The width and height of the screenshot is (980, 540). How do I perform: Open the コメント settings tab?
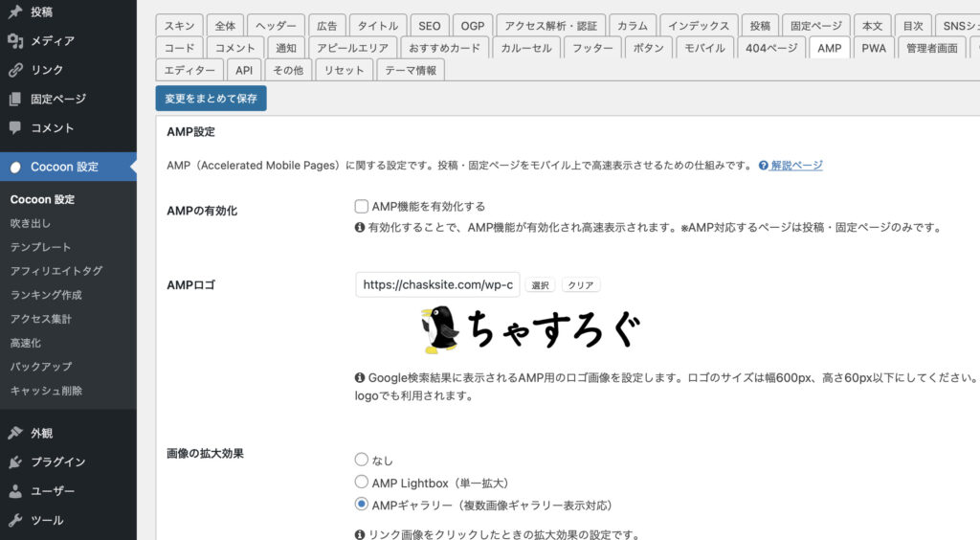tap(235, 48)
